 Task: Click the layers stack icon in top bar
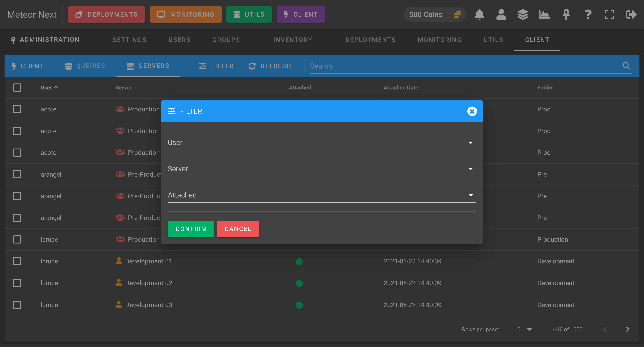tap(523, 14)
